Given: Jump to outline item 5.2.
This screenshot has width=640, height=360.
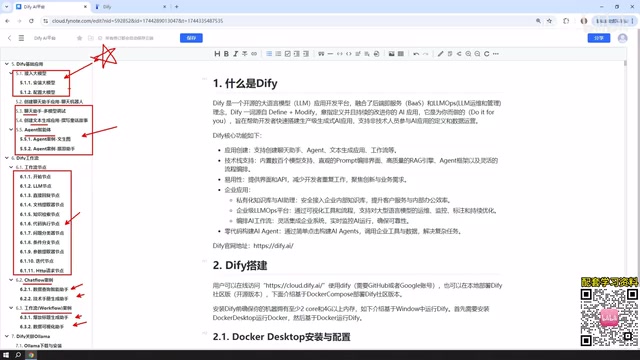Looking at the screenshot, I should click(49, 102).
